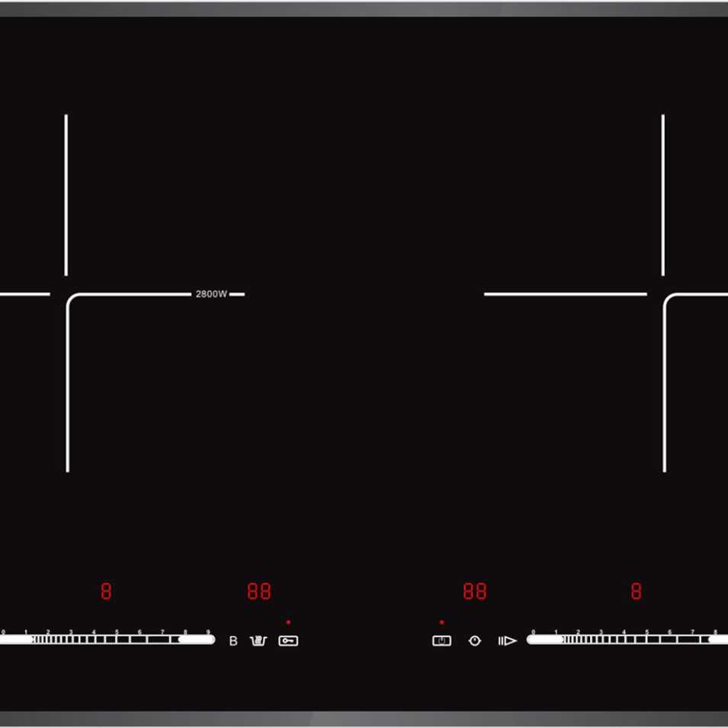The width and height of the screenshot is (728, 728).
Task: Set left slider to level 5
Action: 117,640
